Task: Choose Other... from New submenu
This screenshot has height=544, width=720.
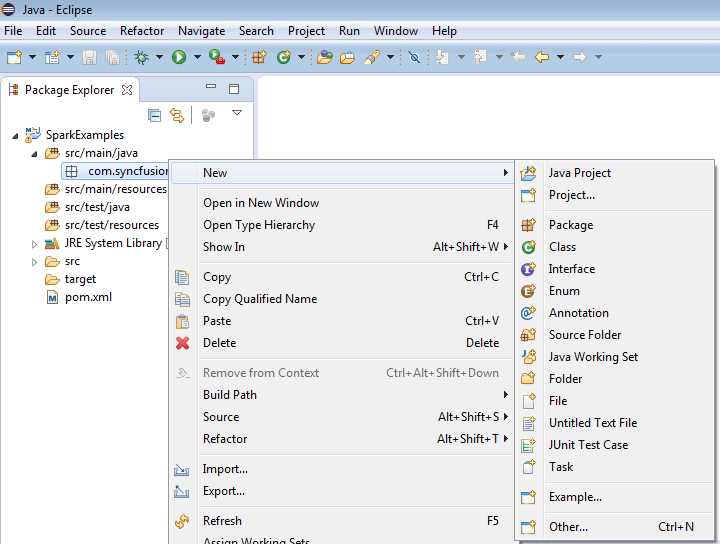Action: (615, 527)
